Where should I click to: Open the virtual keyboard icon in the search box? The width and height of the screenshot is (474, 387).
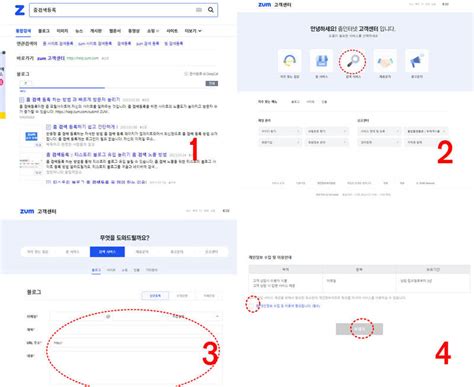pyautogui.click(x=199, y=10)
